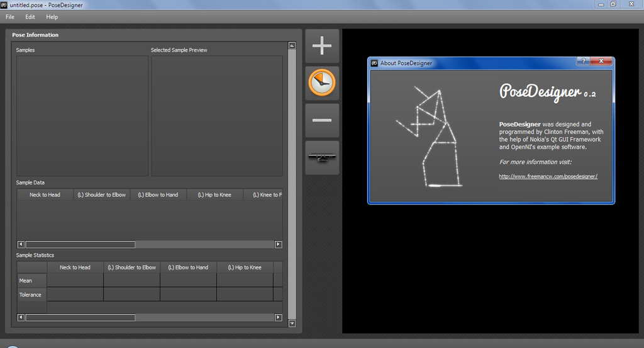This screenshot has height=348, width=644.
Task: Click Neck to Head header in Sample Statistics
Action: point(75,267)
